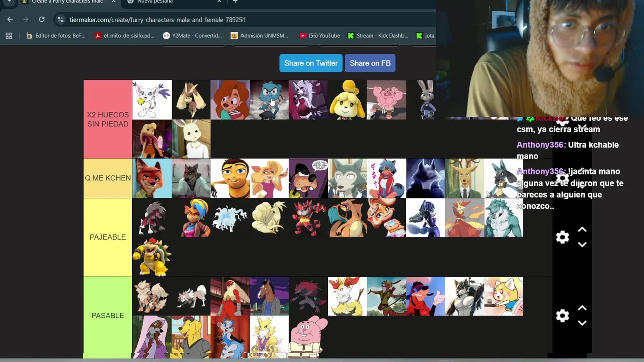Click the Share on Twitter button

(311, 63)
